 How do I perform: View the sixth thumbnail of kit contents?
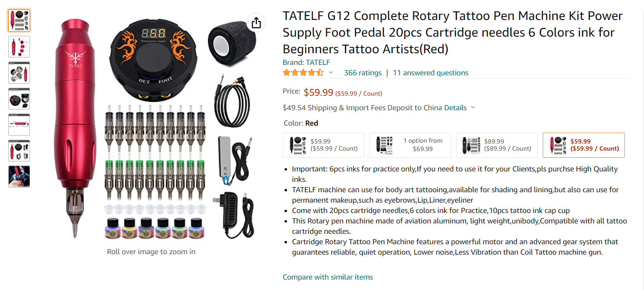(x=19, y=151)
